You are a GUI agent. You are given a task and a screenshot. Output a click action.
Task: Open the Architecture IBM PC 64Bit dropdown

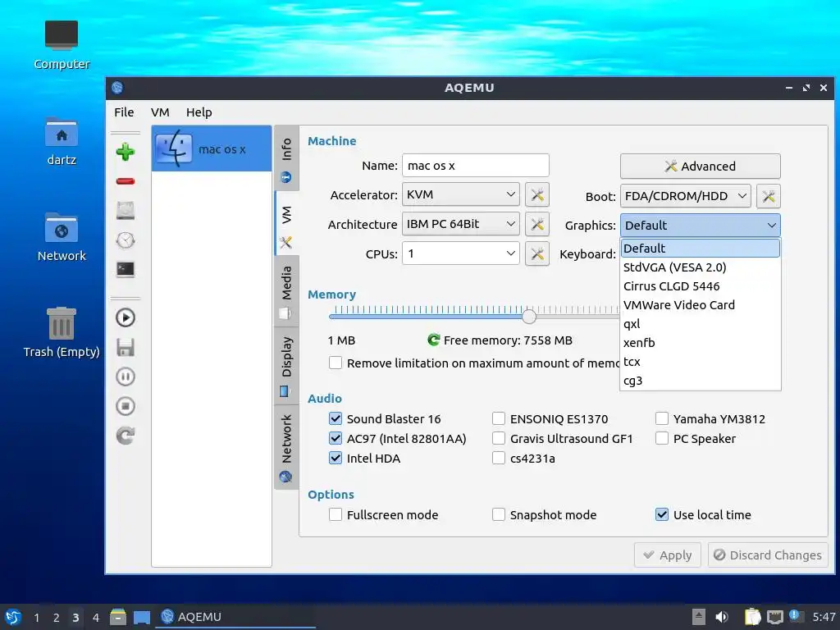point(461,224)
